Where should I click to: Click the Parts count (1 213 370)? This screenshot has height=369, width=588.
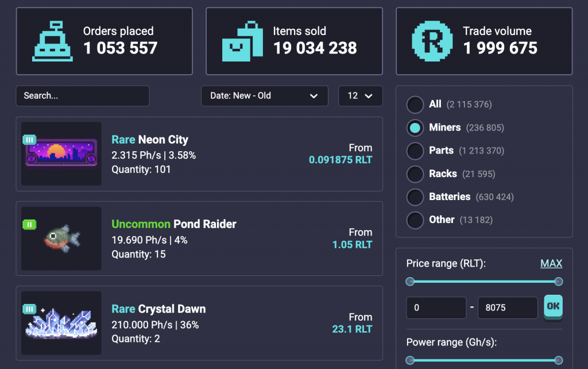click(482, 151)
